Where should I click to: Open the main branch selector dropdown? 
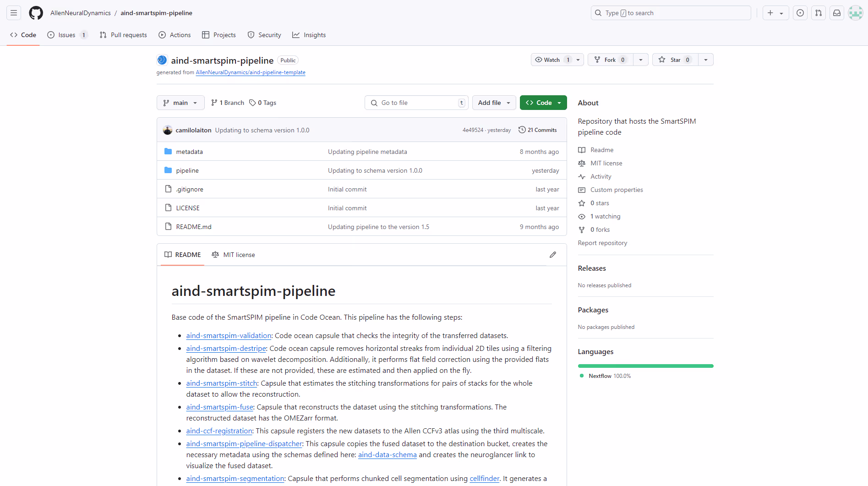point(180,103)
